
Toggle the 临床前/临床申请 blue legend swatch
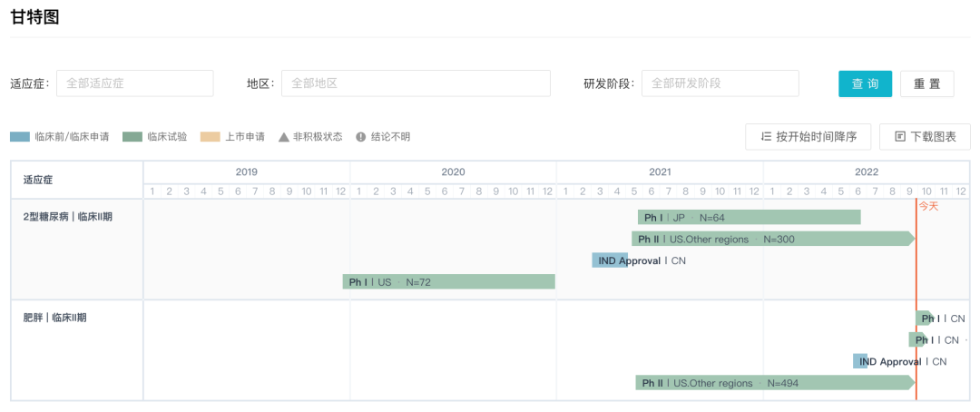20,137
